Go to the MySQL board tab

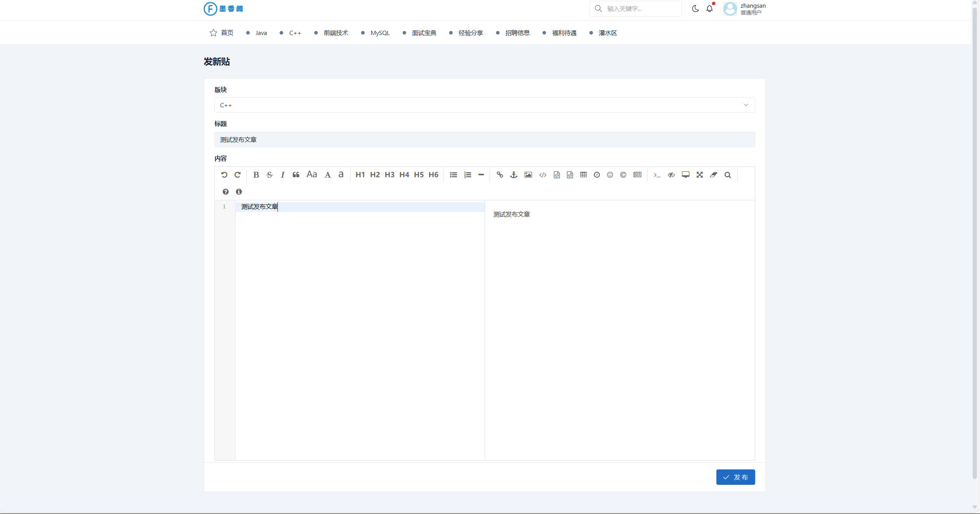click(380, 33)
